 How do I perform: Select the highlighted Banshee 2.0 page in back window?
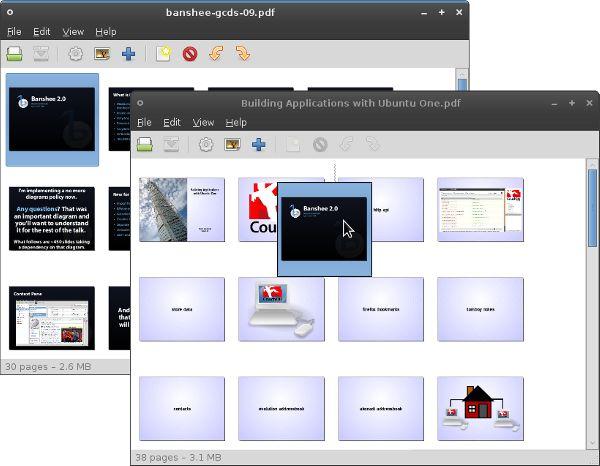tap(52, 119)
